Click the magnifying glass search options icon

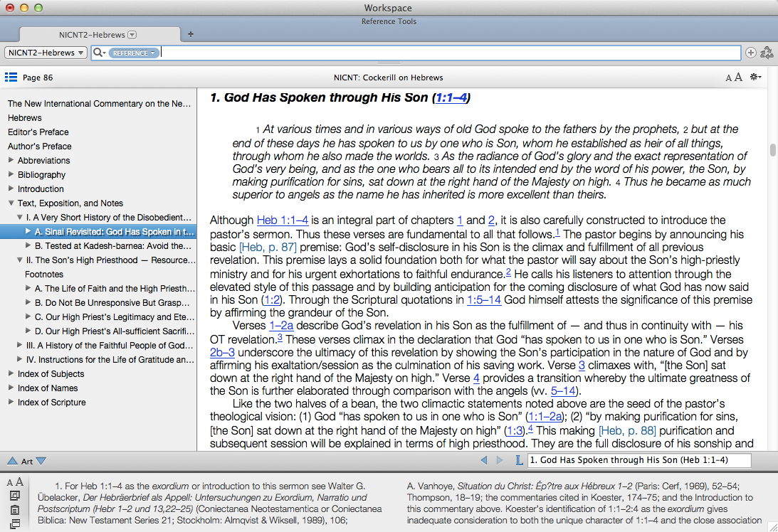(x=99, y=53)
